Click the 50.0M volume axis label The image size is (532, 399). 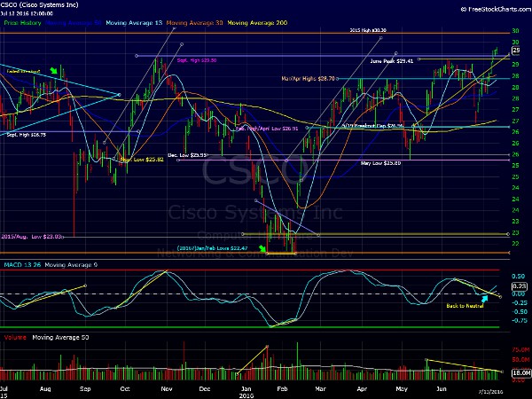click(x=520, y=360)
